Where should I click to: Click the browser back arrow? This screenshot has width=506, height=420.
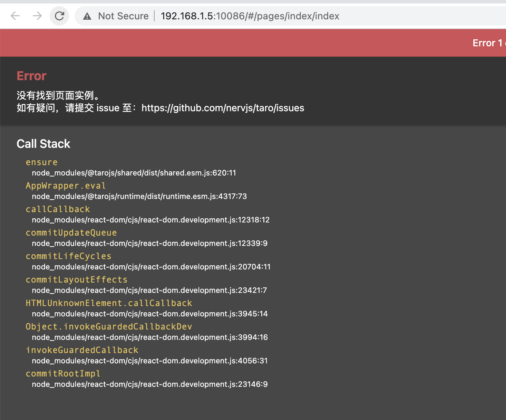point(15,16)
